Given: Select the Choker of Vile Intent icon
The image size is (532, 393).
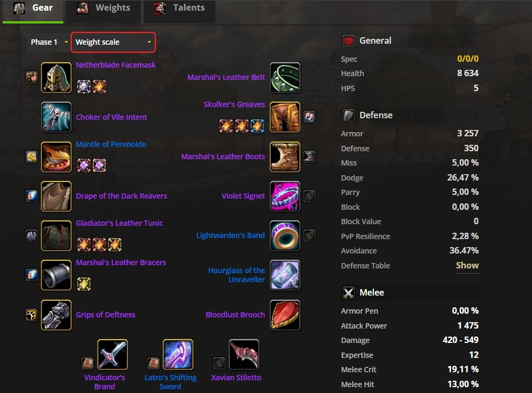Looking at the screenshot, I should [x=56, y=117].
